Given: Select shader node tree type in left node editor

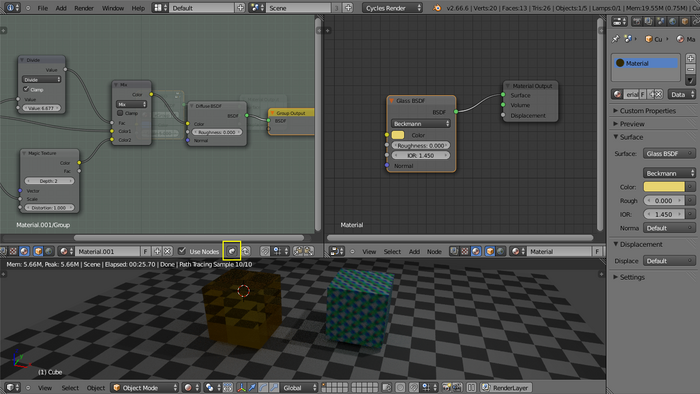Looking at the screenshot, I should pyautogui.click(x=24, y=251).
